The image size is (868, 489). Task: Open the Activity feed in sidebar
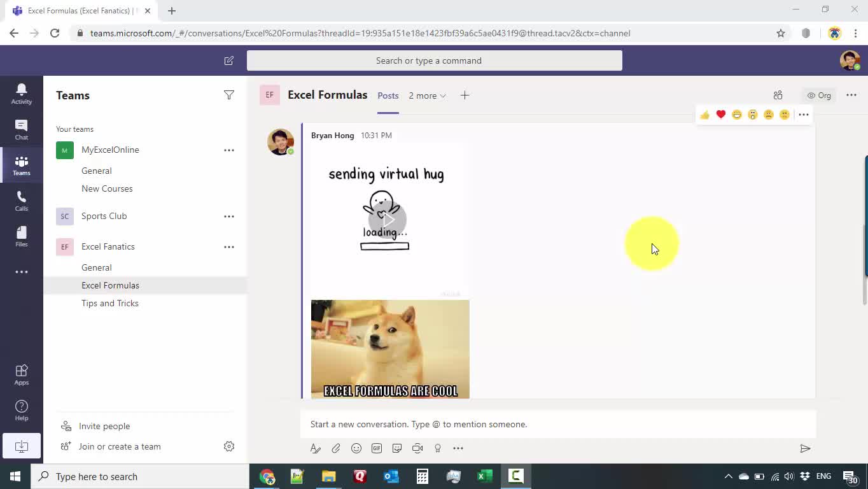pos(21,93)
